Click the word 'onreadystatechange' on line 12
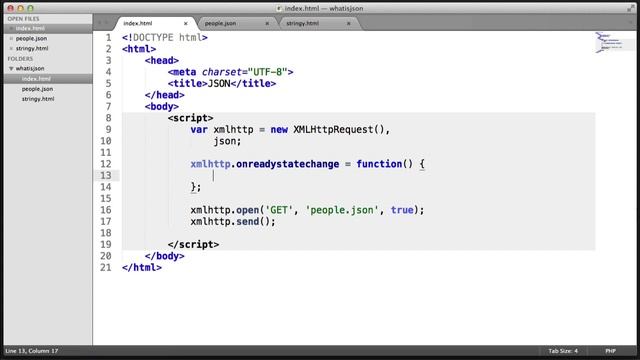 click(x=287, y=164)
